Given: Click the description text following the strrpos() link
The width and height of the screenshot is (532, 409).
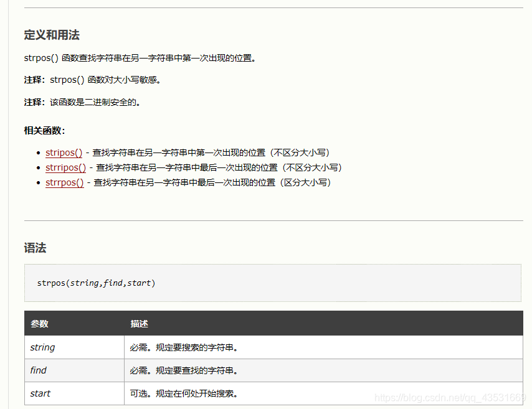Looking at the screenshot, I should (212, 182).
